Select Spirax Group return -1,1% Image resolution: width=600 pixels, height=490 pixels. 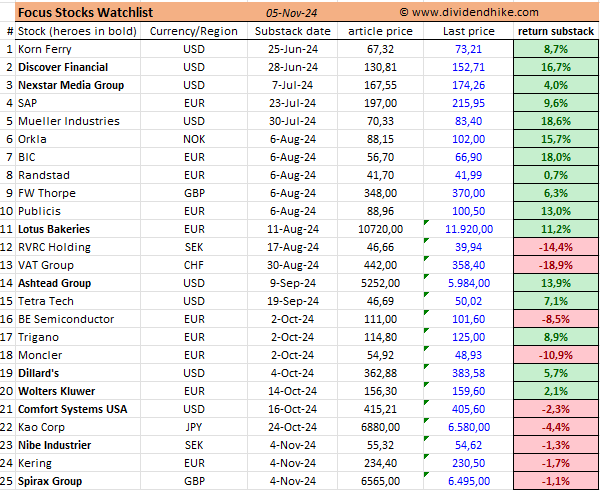point(556,480)
